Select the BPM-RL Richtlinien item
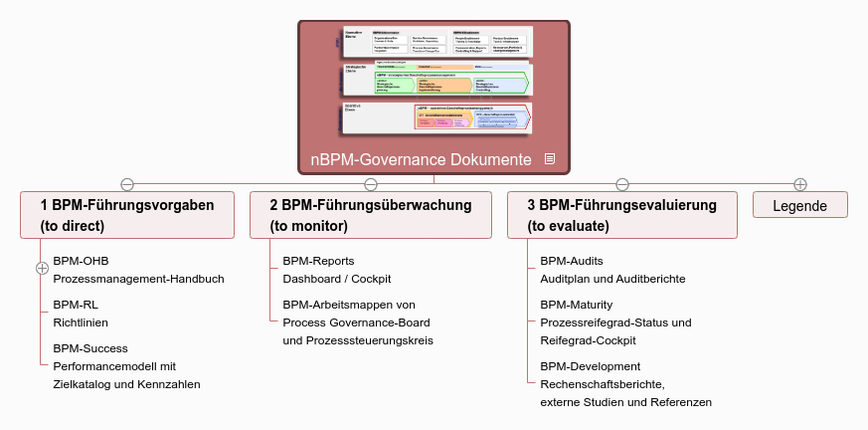The height and width of the screenshot is (430, 868). (81, 314)
